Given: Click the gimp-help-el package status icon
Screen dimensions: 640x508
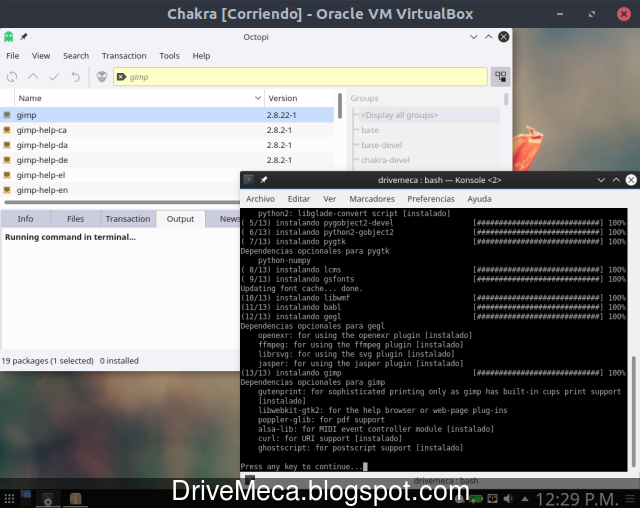Looking at the screenshot, I should (x=7, y=175).
